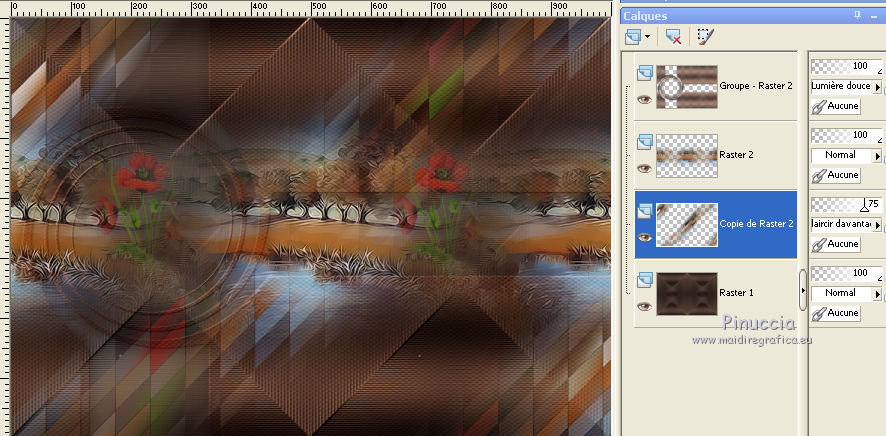This screenshot has width=886, height=436.
Task: Hide the Raster 2 layer eye
Action: [644, 168]
